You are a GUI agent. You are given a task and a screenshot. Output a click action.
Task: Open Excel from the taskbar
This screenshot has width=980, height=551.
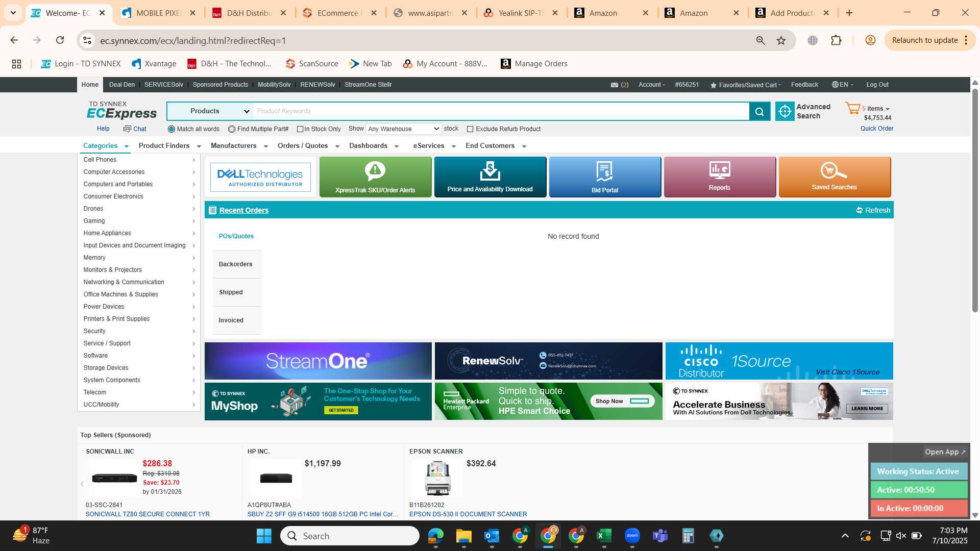coord(604,536)
